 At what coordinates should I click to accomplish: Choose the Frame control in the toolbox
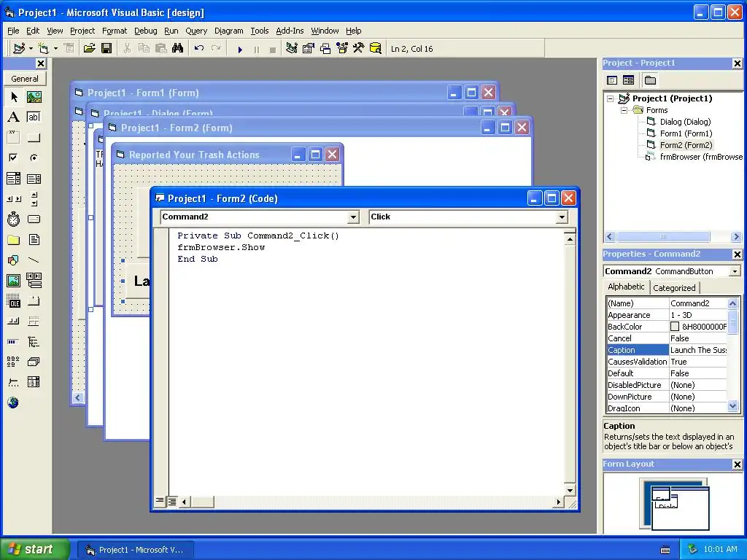(13, 138)
